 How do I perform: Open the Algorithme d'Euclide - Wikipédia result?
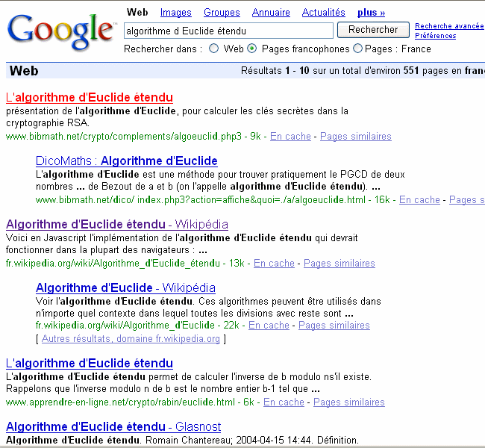click(125, 288)
